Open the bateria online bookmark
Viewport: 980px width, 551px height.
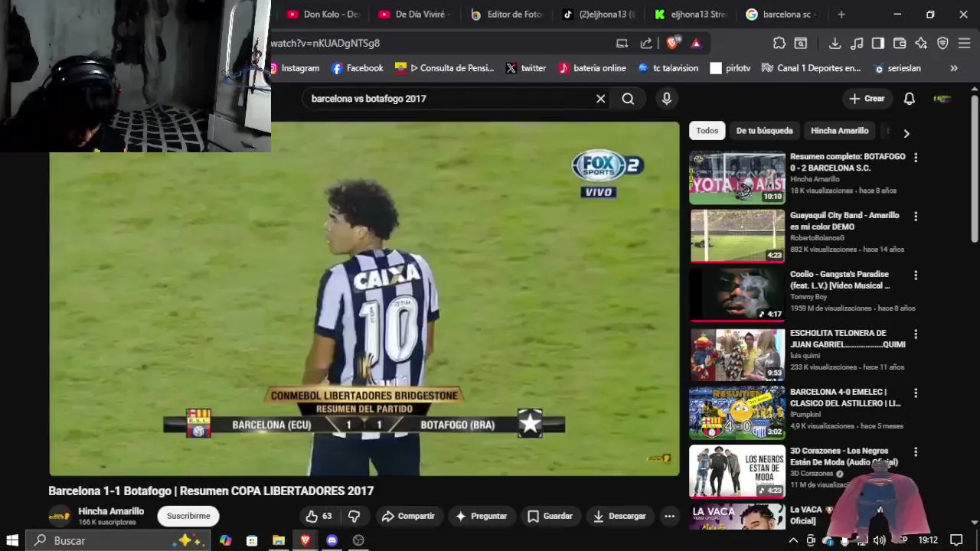click(593, 68)
